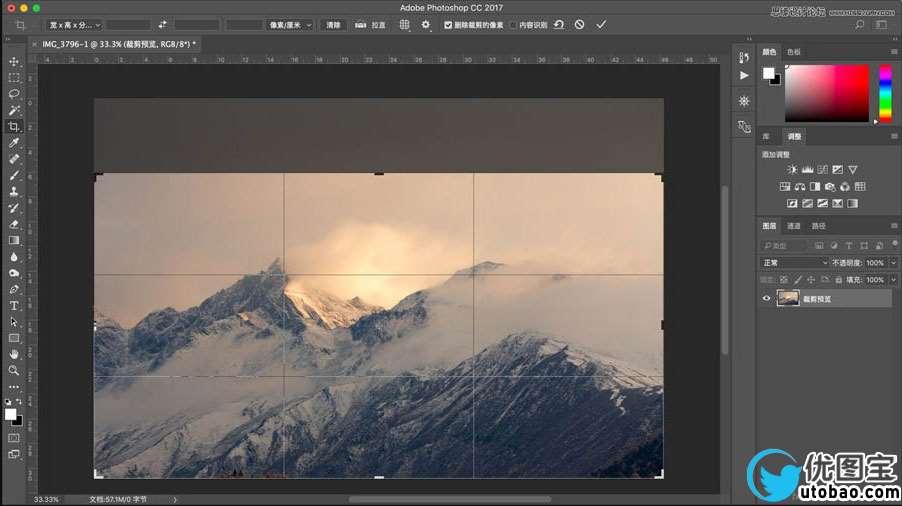This screenshot has height=506, width=902.
Task: Commit the crop with checkmark
Action: tap(601, 25)
